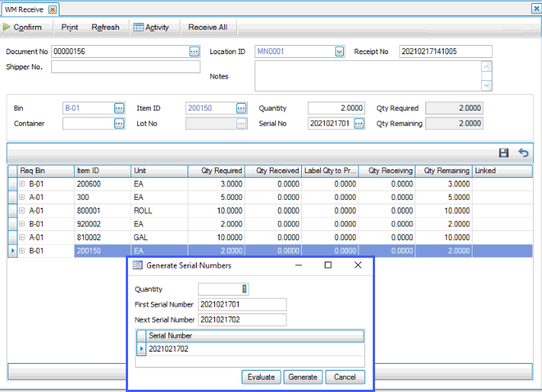Image resolution: width=542 pixels, height=392 pixels.
Task: Open Serial No lookup ellipsis button
Action: (x=359, y=124)
